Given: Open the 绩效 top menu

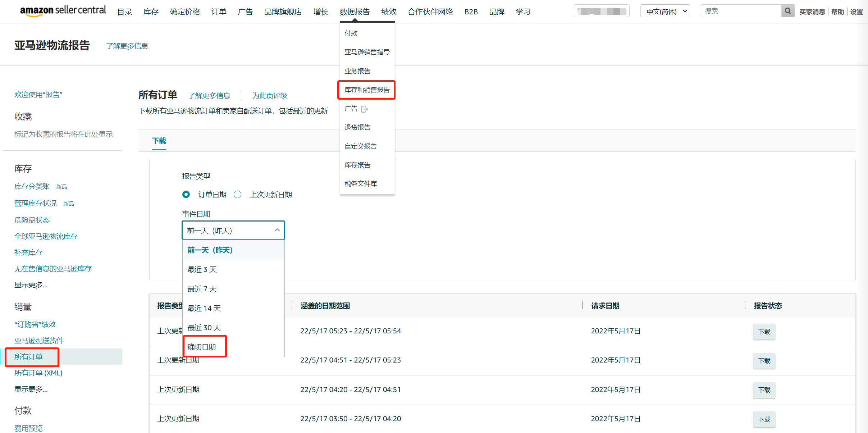Looking at the screenshot, I should coord(389,12).
